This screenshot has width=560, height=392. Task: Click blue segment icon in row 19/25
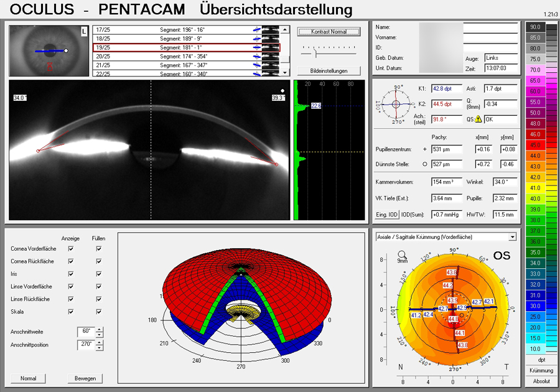[x=257, y=47]
